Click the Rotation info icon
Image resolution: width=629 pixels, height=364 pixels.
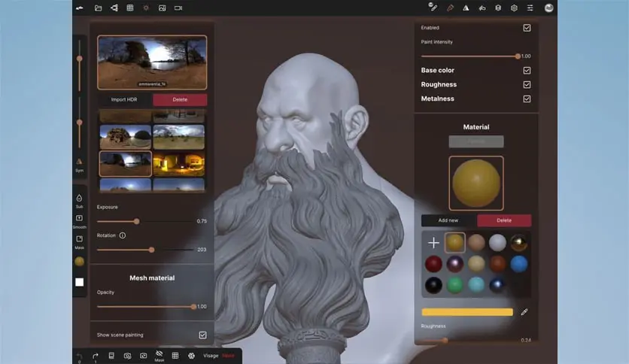tap(123, 235)
